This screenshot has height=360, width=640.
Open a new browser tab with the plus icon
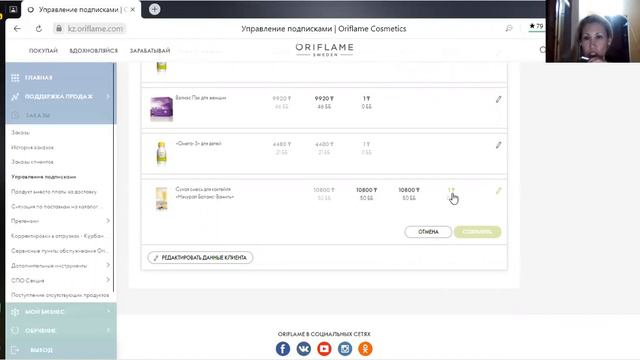coord(154,9)
